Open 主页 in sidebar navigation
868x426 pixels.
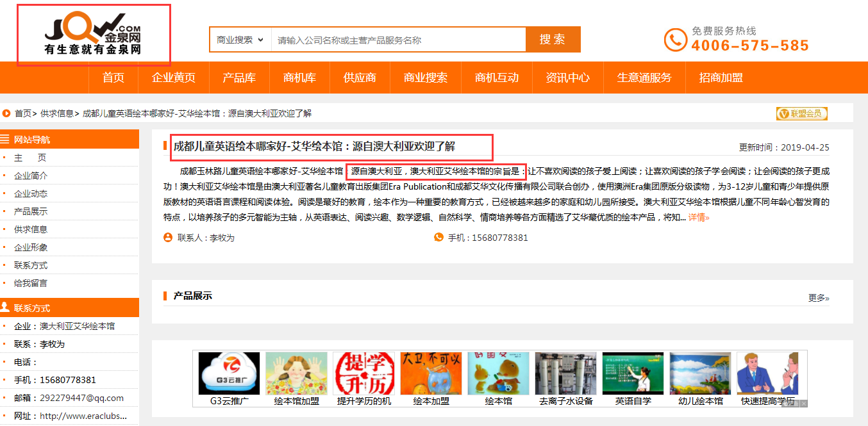[x=30, y=158]
